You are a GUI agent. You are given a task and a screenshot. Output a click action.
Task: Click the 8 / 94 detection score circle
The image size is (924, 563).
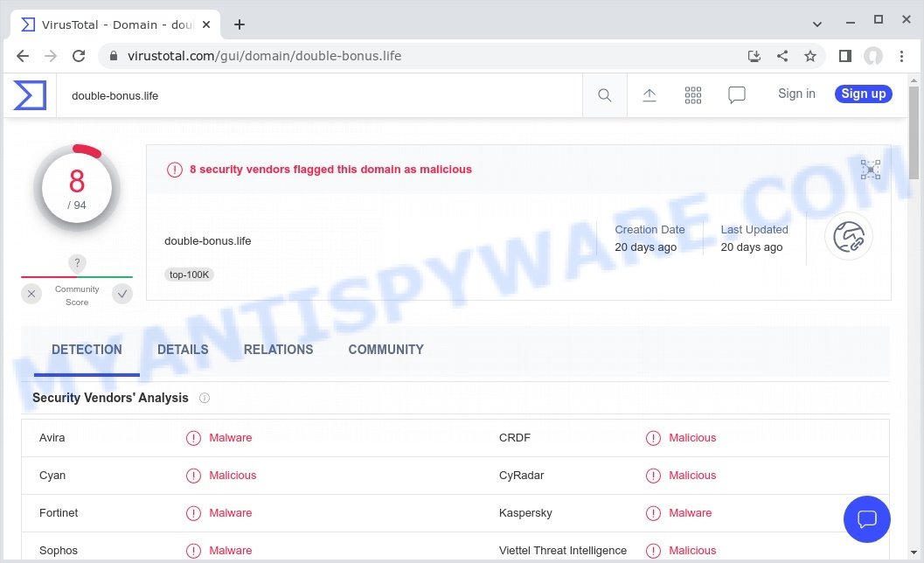[77, 188]
